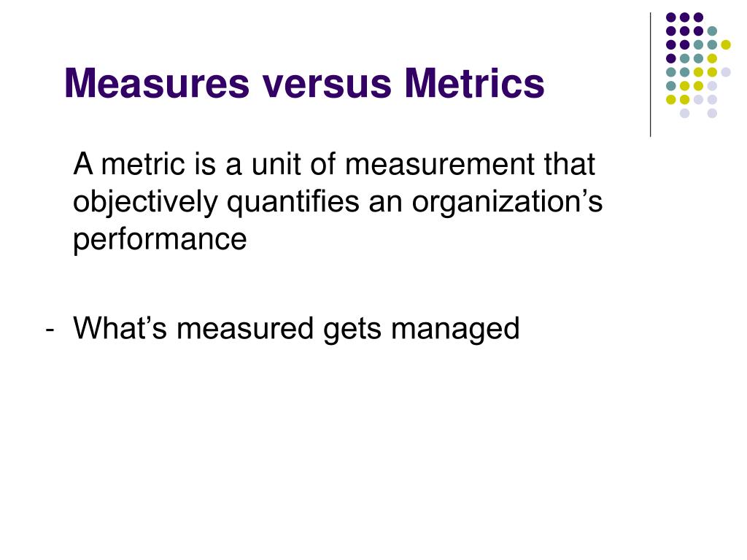Screen dimensions: 747x560
Task: Click the top-left purple dot of the dot pattern
Action: pyautogui.click(x=671, y=17)
